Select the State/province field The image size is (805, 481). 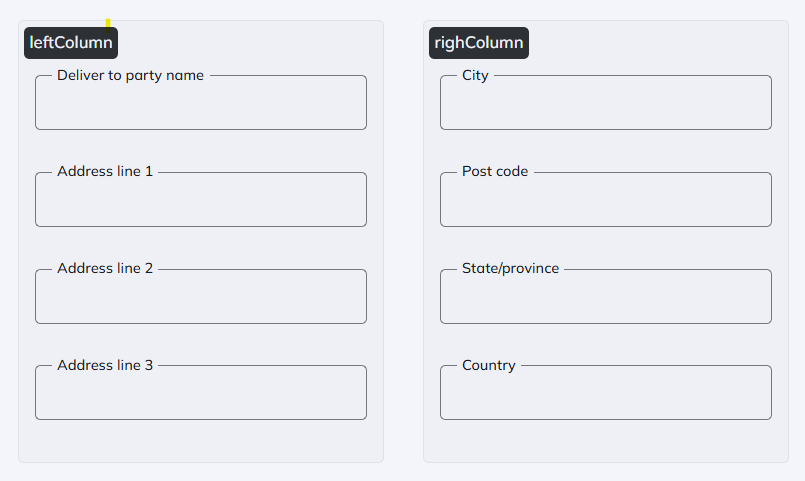tap(606, 297)
